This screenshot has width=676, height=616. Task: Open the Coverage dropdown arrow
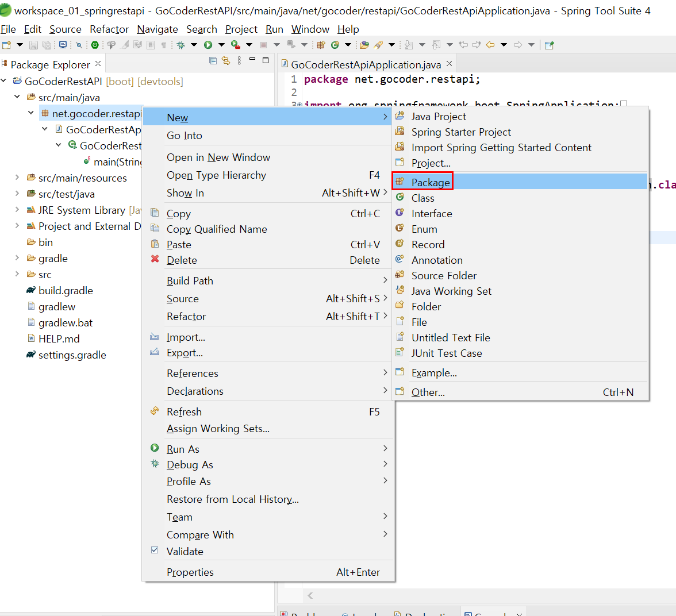249,45
